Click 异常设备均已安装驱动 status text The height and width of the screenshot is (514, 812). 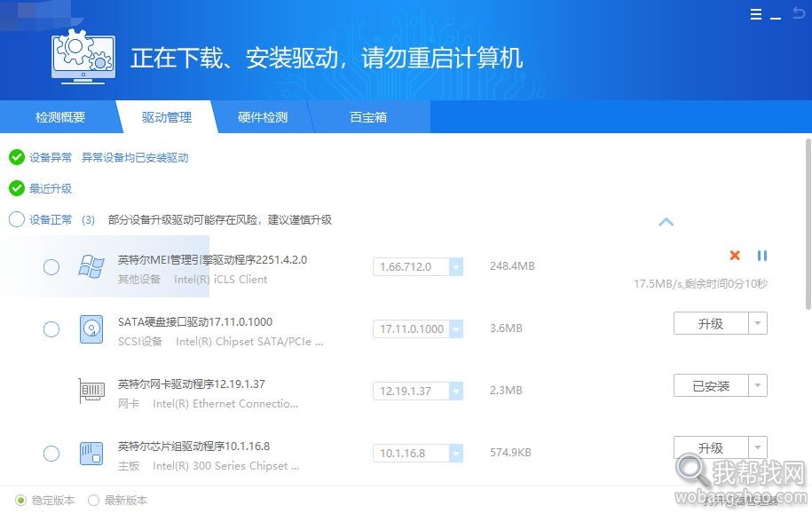[x=135, y=157]
